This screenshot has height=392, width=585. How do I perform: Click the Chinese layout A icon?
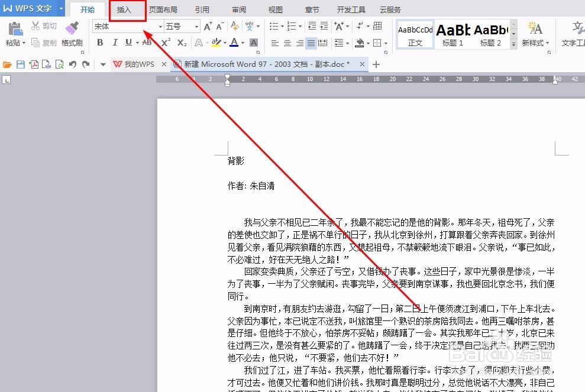[339, 26]
